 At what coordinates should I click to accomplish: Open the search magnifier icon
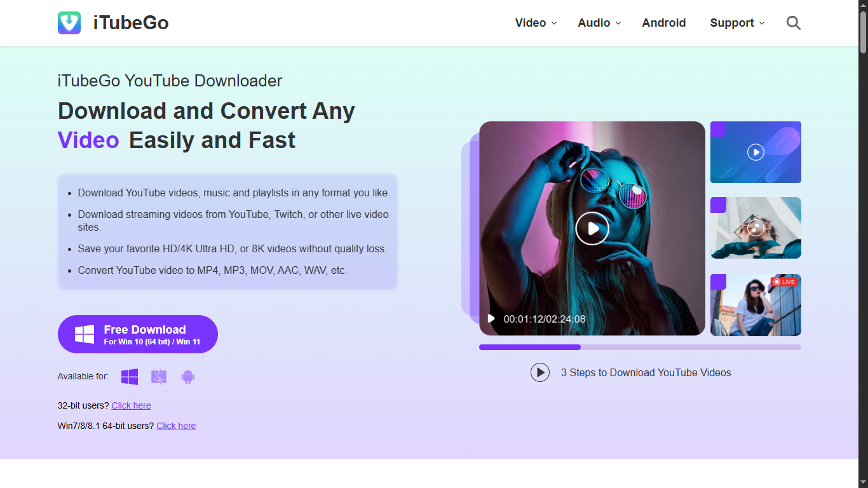pos(794,23)
